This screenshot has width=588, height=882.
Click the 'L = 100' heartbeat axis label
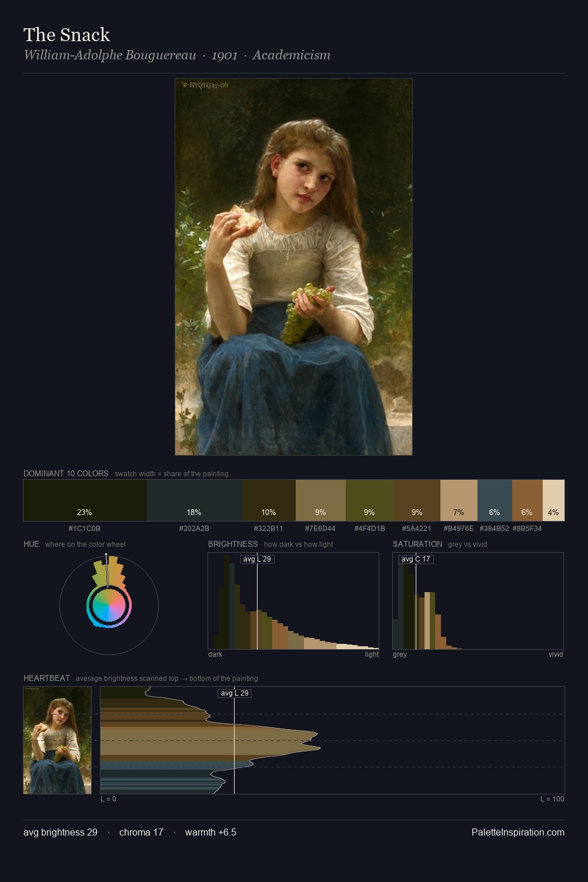[552, 799]
